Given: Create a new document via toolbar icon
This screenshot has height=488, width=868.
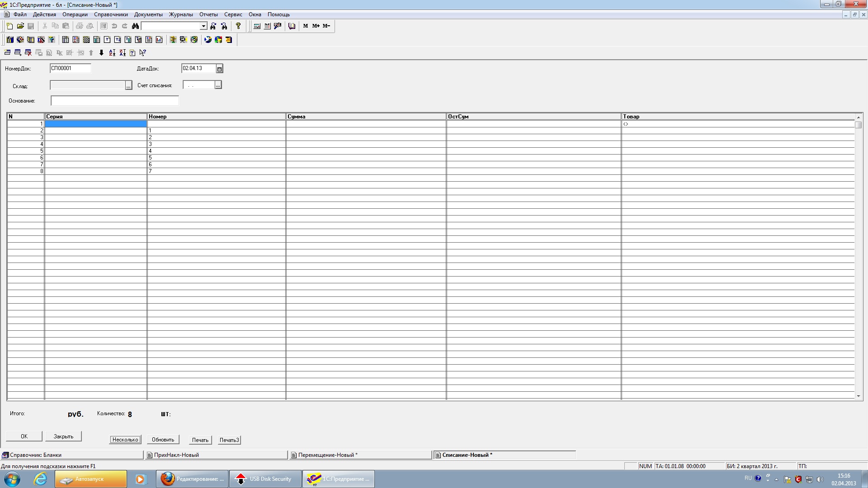Looking at the screenshot, I should pos(9,26).
